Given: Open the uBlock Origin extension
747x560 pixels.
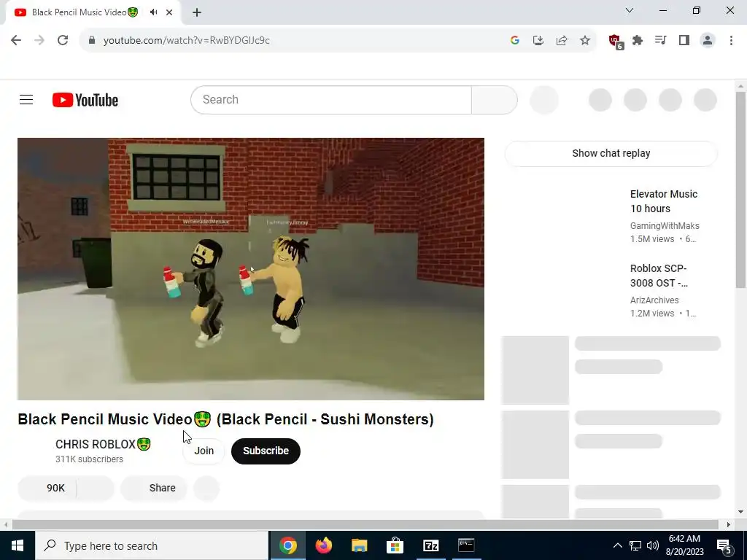Looking at the screenshot, I should click(x=616, y=42).
